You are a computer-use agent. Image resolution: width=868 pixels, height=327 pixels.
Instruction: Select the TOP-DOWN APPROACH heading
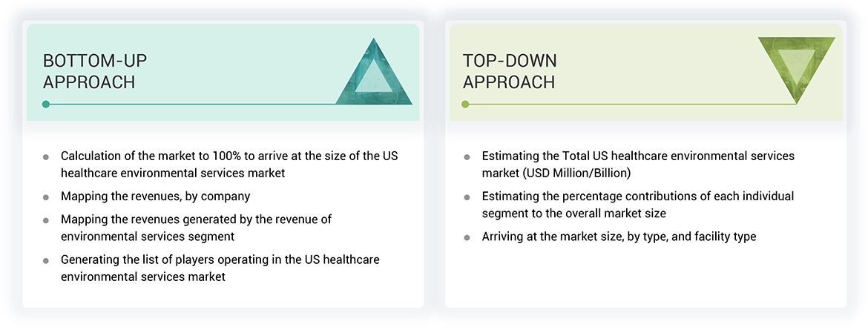click(x=510, y=71)
